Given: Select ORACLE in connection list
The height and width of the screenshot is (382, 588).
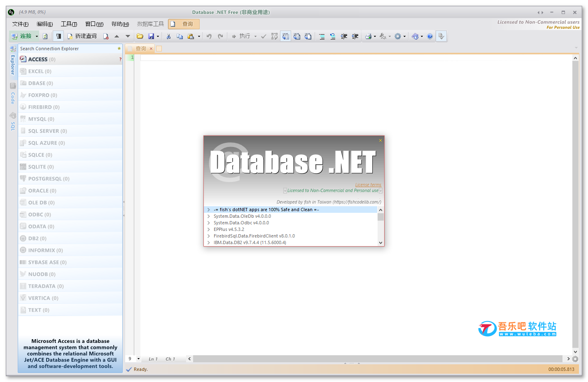Looking at the screenshot, I should pos(70,191).
